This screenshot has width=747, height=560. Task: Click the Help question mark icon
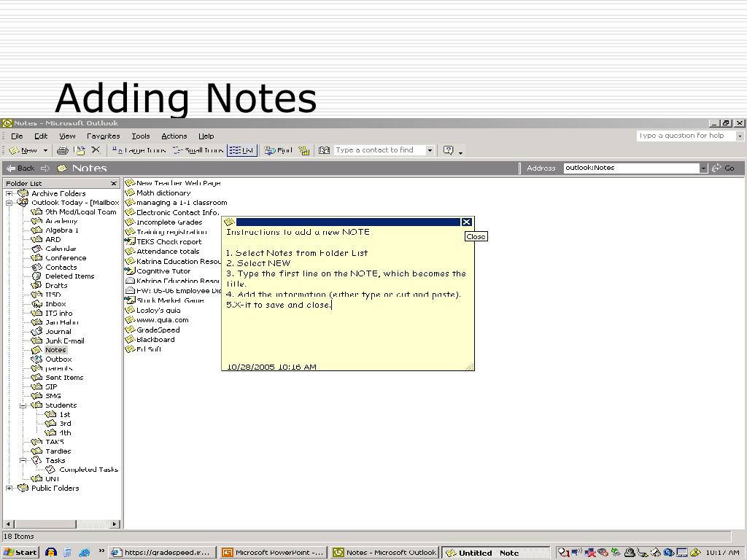click(449, 150)
